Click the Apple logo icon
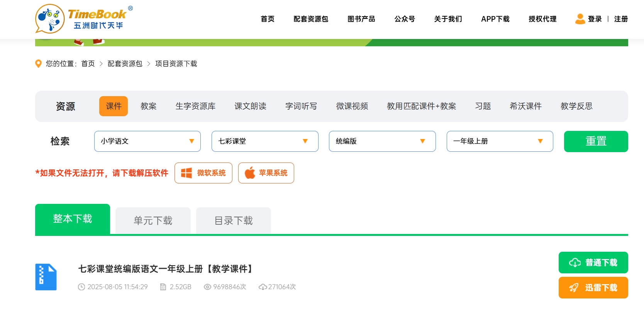The image size is (644, 322). pos(250,173)
